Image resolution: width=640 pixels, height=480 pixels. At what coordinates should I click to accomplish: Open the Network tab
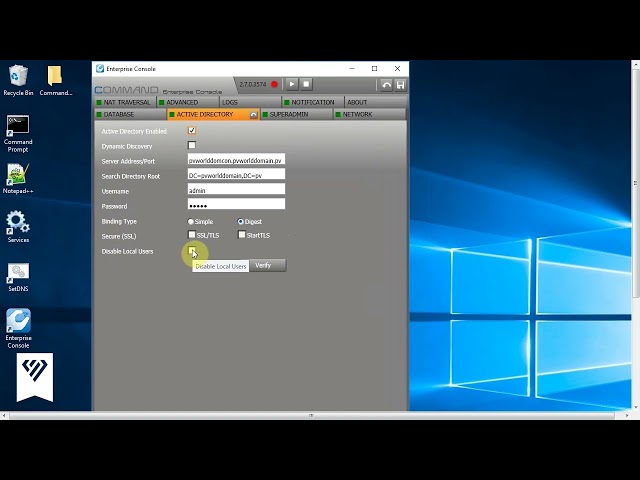[x=370, y=115]
